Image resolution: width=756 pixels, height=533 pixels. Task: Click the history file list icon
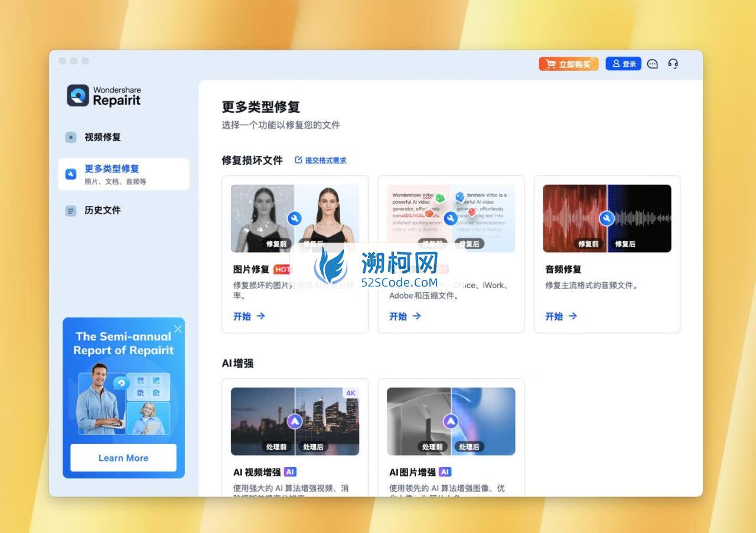pos(71,211)
